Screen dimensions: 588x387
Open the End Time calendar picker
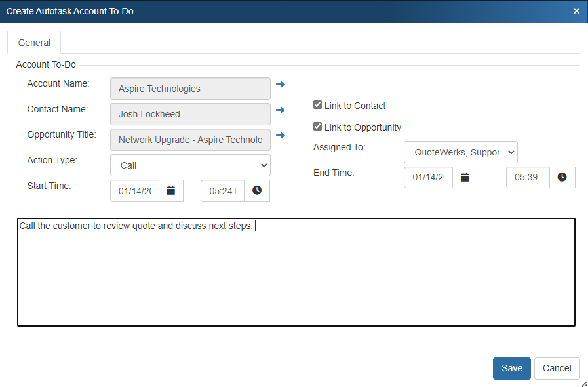465,177
